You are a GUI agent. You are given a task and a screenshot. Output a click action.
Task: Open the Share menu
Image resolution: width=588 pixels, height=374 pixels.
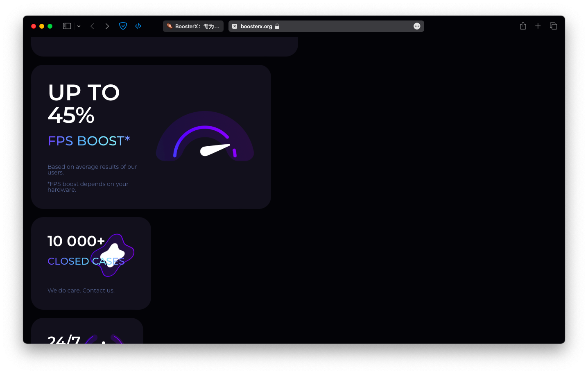(x=523, y=26)
